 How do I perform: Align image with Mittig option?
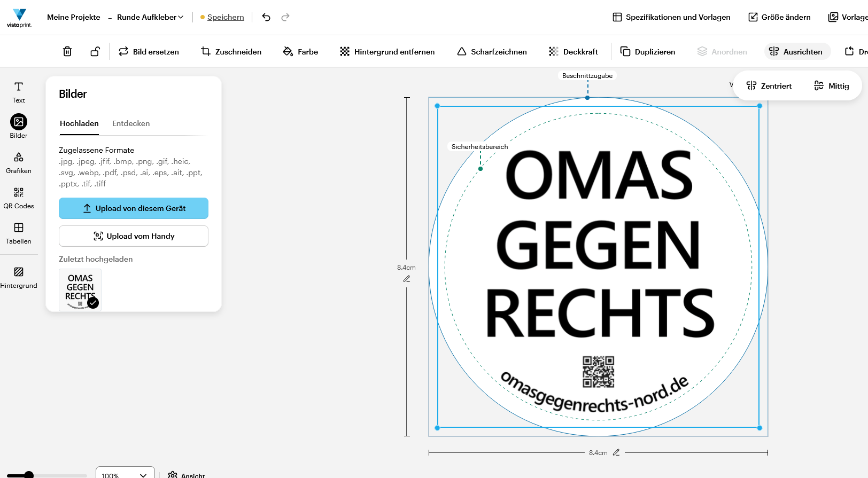coord(831,86)
